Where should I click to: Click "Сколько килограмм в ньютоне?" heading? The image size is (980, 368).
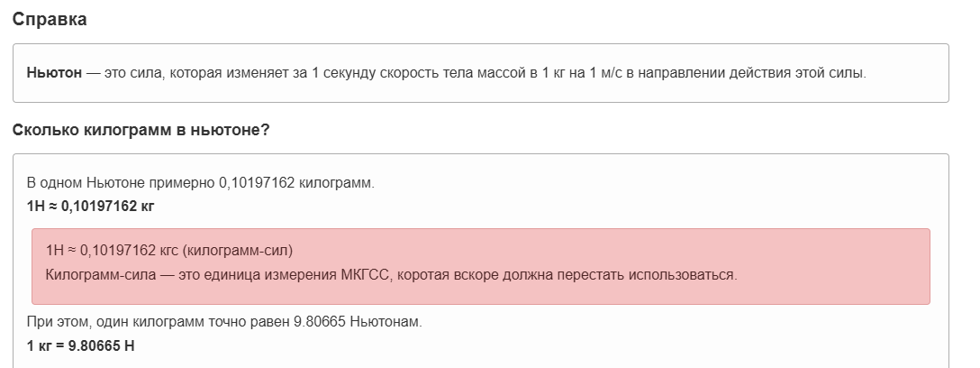pos(141,131)
